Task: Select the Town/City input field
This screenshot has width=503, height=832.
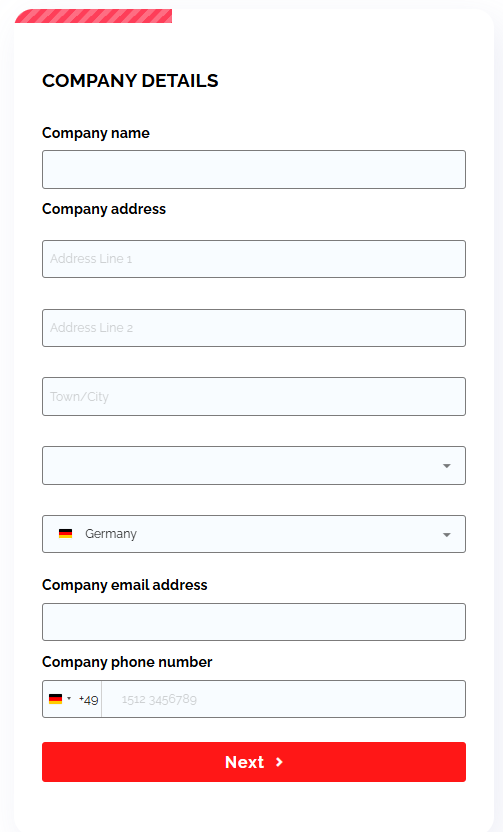Action: (254, 396)
